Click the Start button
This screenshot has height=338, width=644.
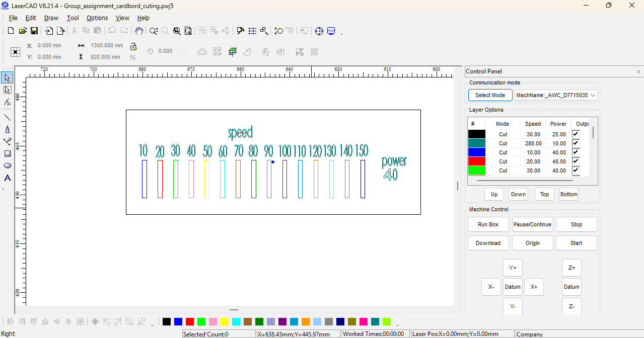[577, 243]
